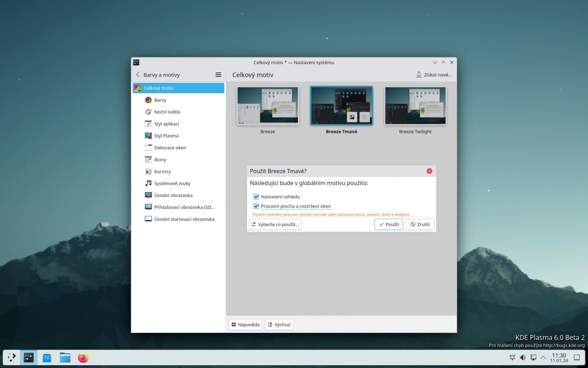The width and height of the screenshot is (588, 368).
Task: Expand Vyberte co použít options
Action: [275, 224]
